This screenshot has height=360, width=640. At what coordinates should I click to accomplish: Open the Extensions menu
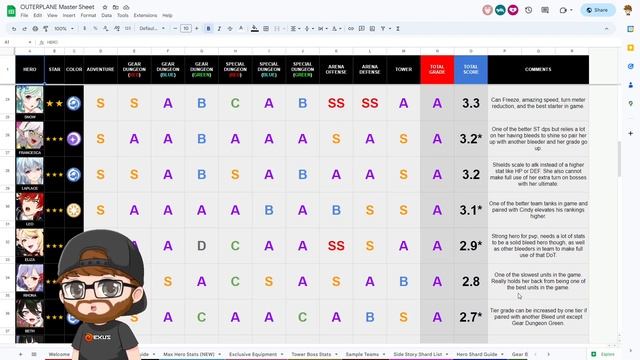click(145, 15)
